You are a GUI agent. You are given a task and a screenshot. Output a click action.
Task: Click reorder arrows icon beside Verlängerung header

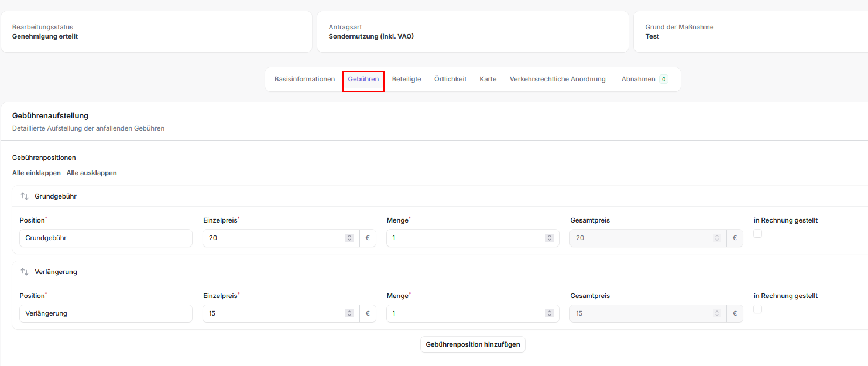pos(25,272)
